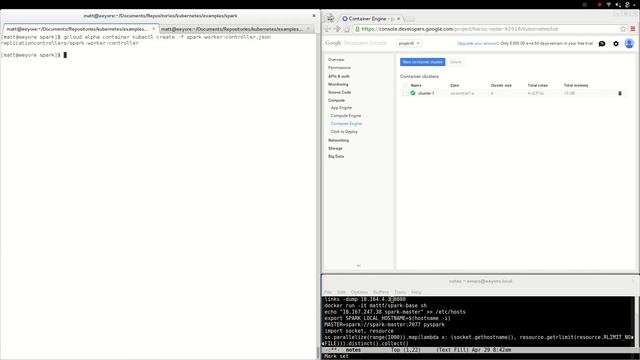Close the Container Engine browser tab
Image resolution: width=640 pixels, height=360 pixels.
(x=399, y=19)
